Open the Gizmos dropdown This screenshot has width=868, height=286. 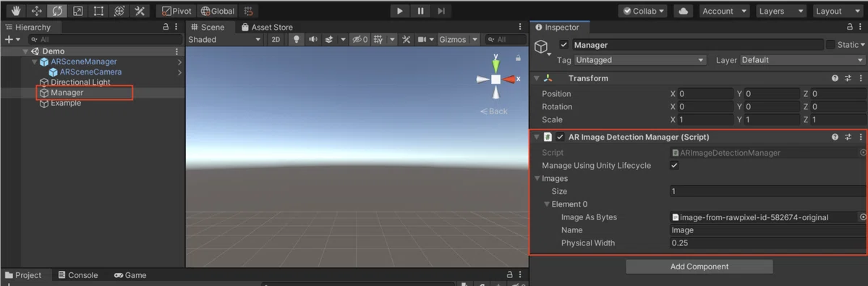[459, 40]
